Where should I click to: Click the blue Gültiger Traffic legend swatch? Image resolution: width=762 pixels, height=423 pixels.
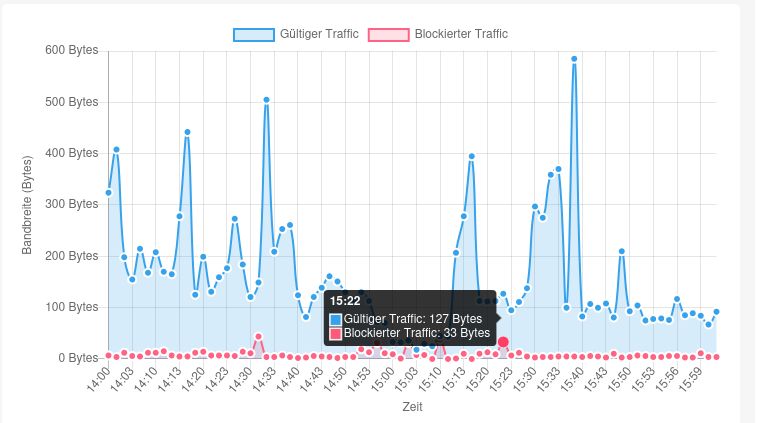pos(253,34)
